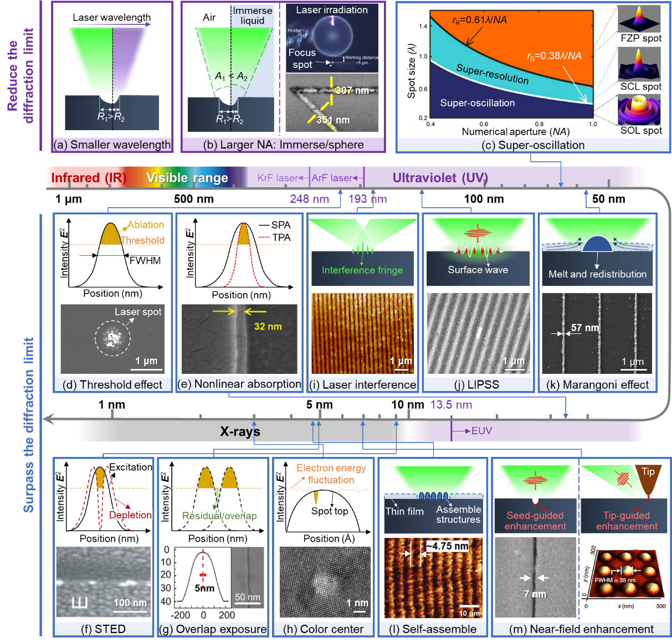Click the "(f) STED" caption
This screenshot has height=643, width=672.
[103, 629]
